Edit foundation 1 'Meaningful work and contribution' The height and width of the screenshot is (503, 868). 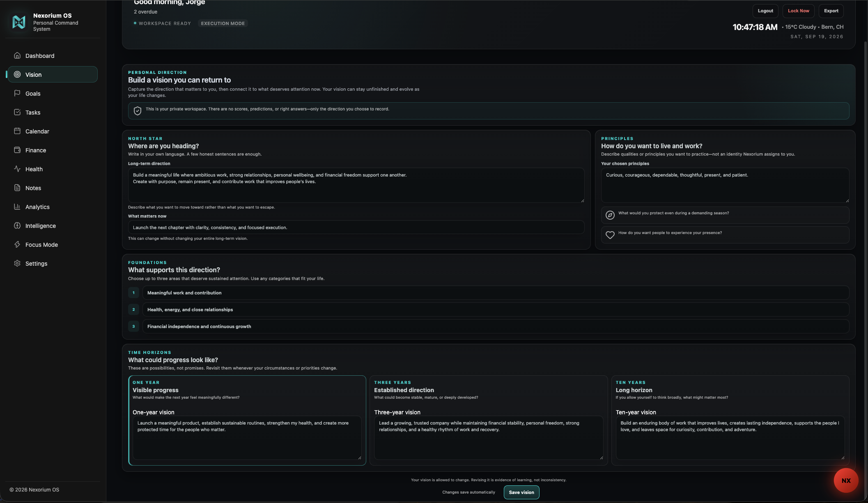coord(496,293)
